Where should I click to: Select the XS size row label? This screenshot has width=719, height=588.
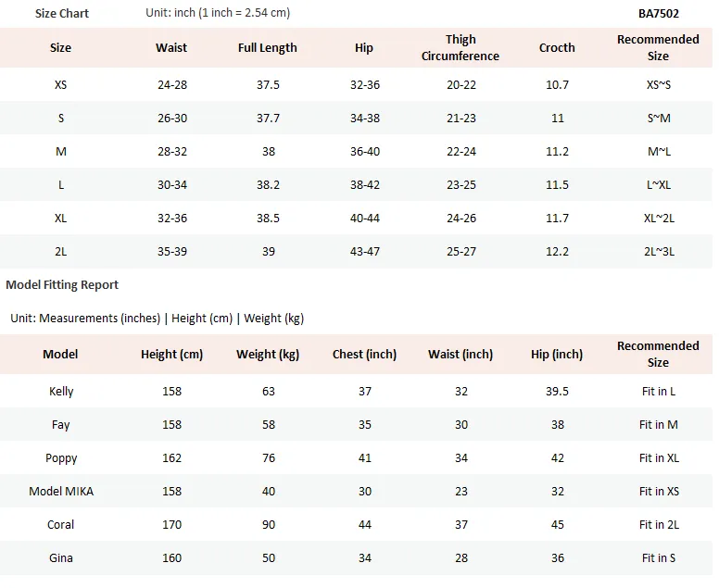tap(60, 85)
